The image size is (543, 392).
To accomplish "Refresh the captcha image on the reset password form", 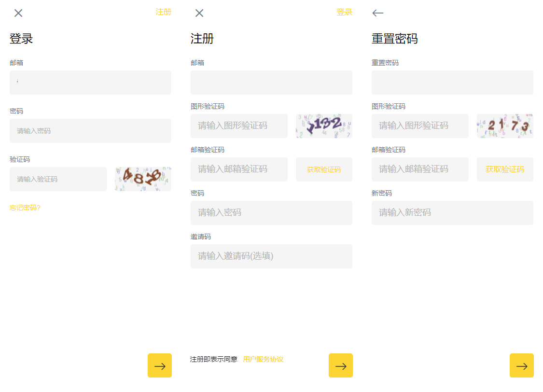I will [505, 126].
